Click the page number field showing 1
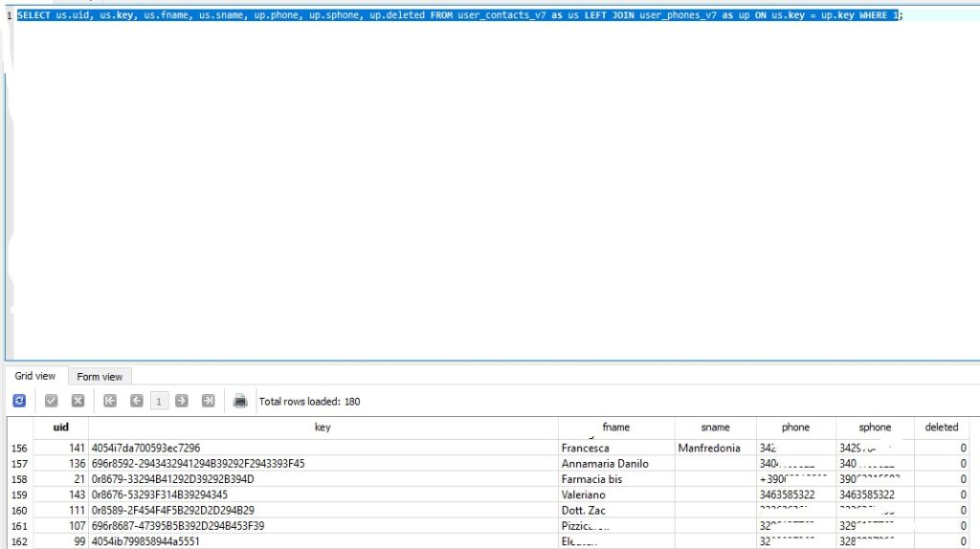 click(160, 401)
